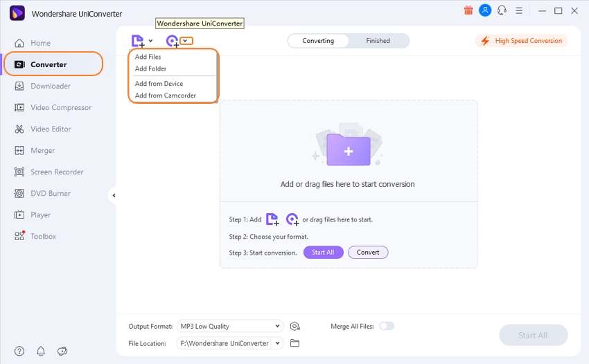Click the Wondershare UniConverter logo icon
This screenshot has width=589, height=364.
click(x=17, y=14)
